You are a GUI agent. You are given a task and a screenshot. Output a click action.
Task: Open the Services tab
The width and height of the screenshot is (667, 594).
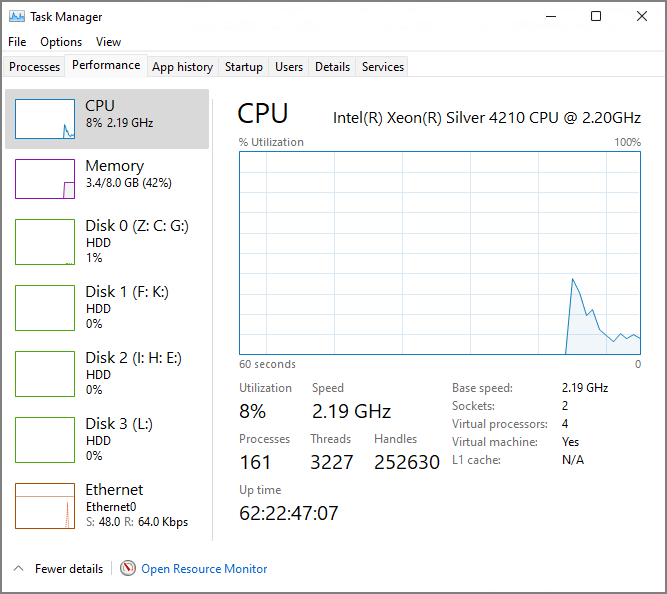[383, 67]
